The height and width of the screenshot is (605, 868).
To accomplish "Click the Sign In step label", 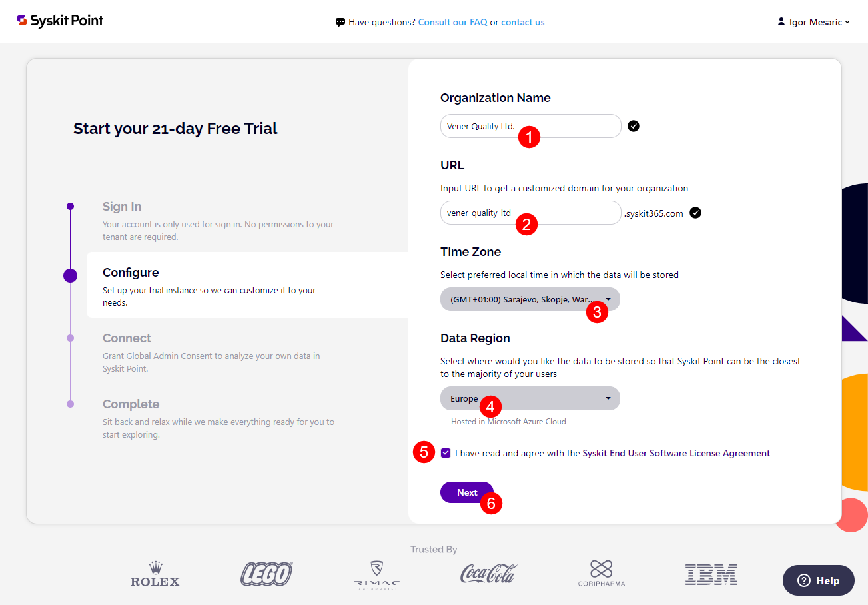I will (x=122, y=206).
